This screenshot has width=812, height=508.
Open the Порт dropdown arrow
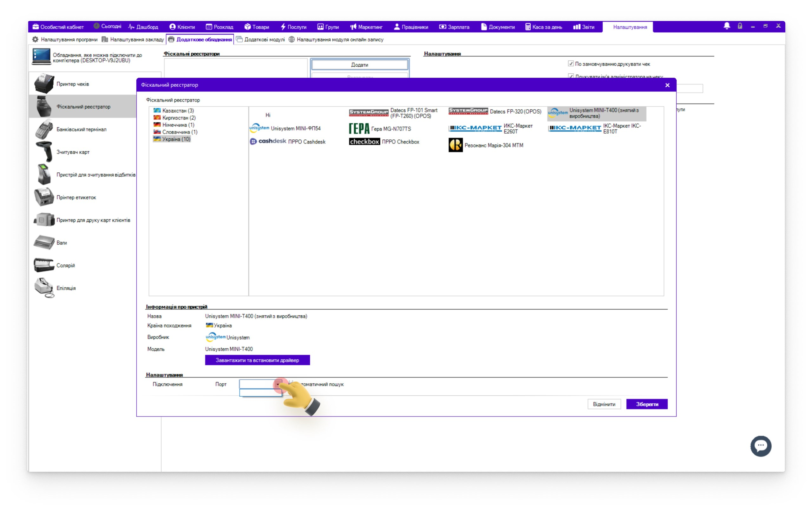tap(278, 384)
